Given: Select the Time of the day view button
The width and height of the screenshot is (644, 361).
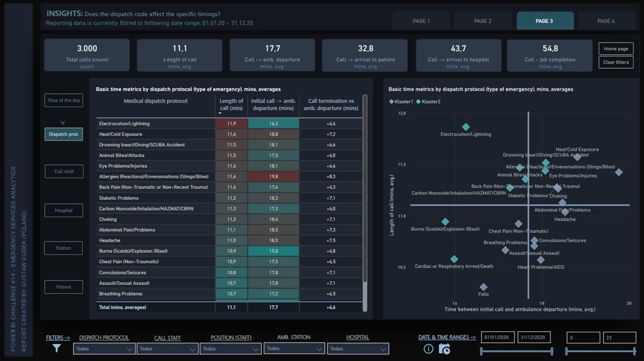Looking at the screenshot, I should [64, 101].
